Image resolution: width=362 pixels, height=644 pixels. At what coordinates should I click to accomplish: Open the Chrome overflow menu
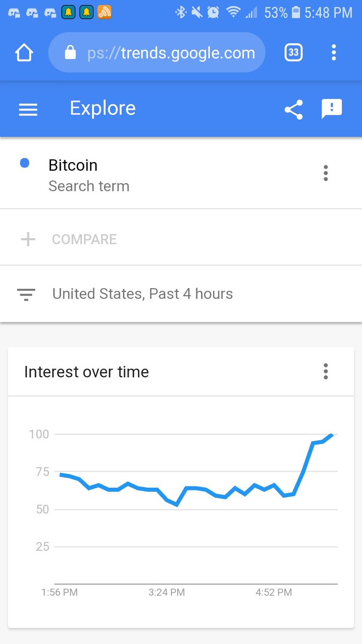point(334,53)
